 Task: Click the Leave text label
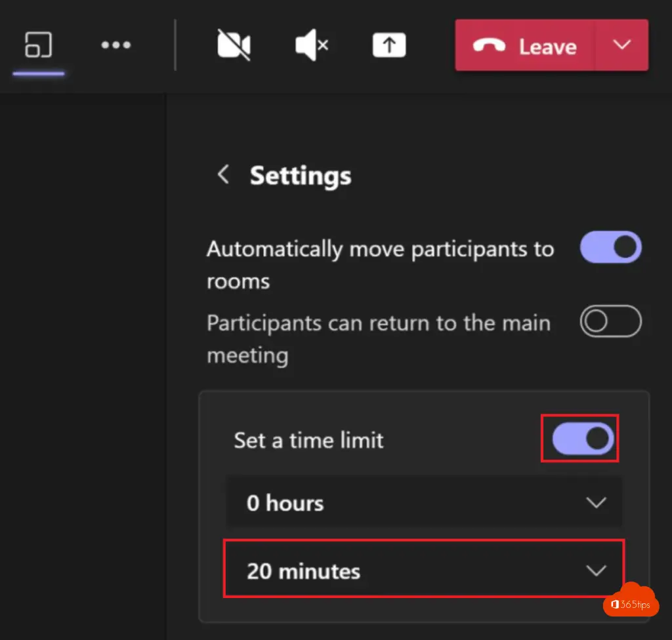click(x=547, y=47)
